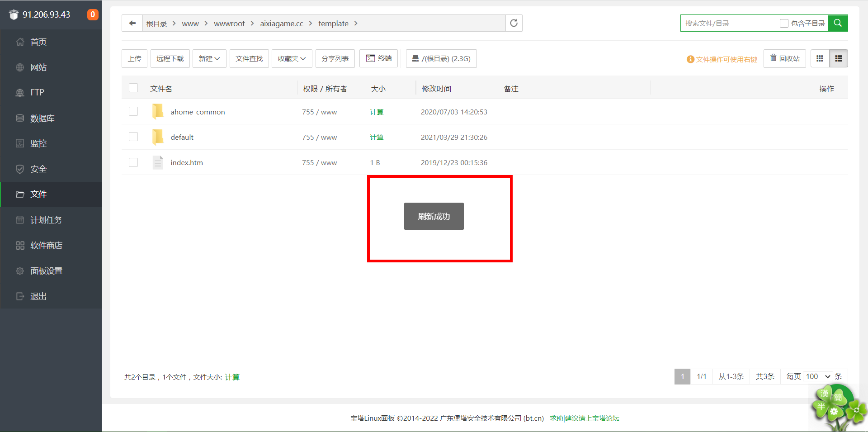Click inside the 搜索文件/目录 search field
Image resolution: width=868 pixels, height=432 pixels.
click(x=729, y=23)
